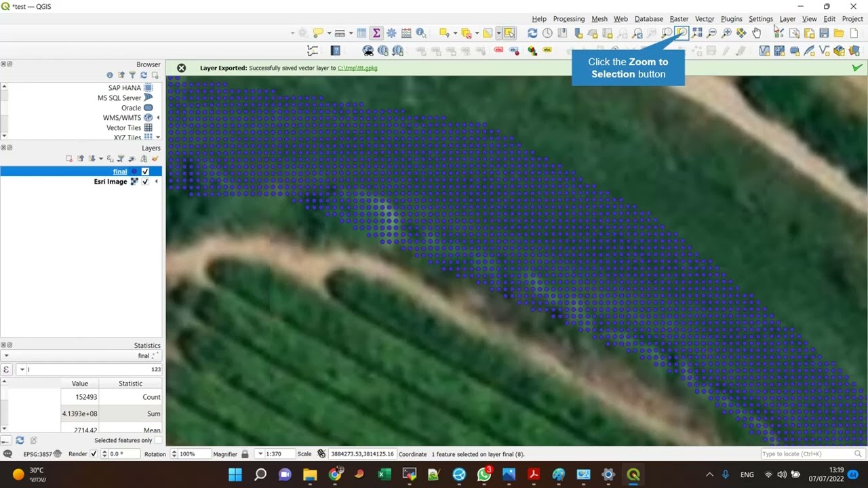
Task: Click the New Project blank page icon
Action: pos(854,33)
